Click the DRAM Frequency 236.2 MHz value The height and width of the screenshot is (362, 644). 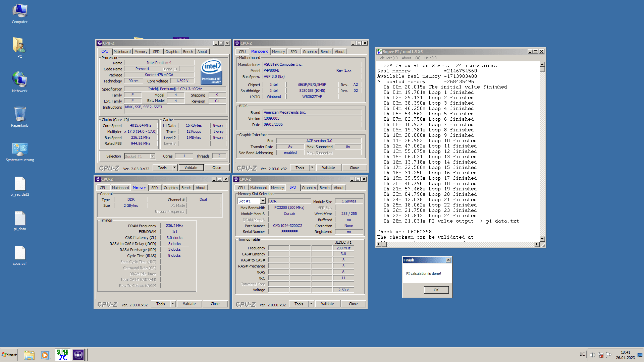click(x=174, y=226)
